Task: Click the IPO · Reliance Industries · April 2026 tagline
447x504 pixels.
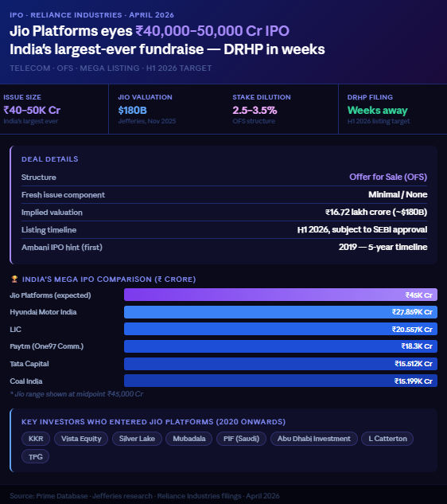Action: pyautogui.click(x=91, y=15)
